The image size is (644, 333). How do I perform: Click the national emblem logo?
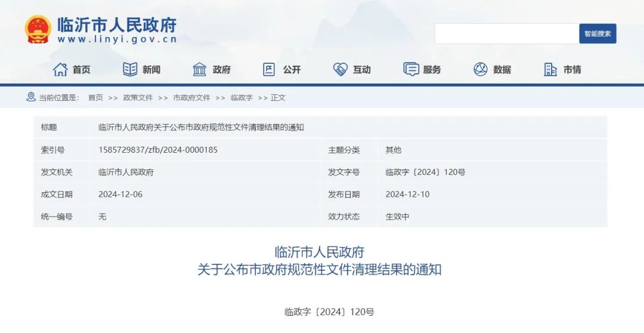coord(38,30)
